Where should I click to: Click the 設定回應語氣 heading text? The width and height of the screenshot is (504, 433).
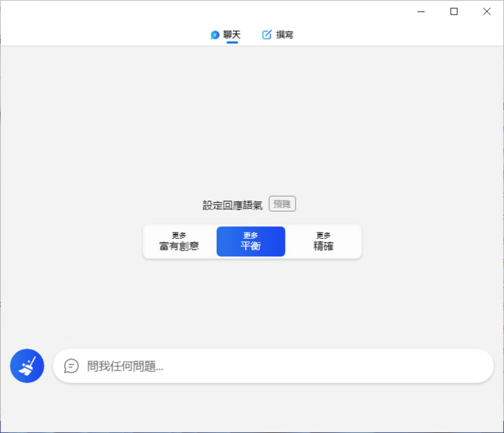[x=233, y=205]
